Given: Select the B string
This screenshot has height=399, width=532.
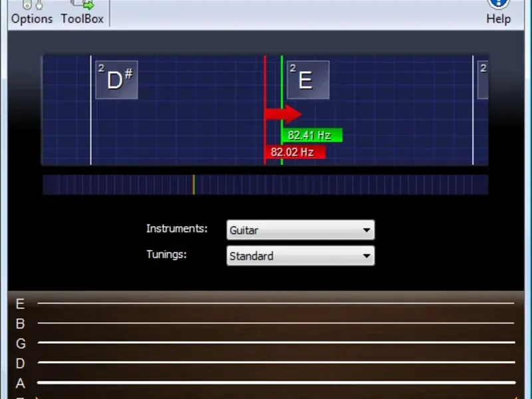Looking at the screenshot, I should tap(276, 323).
